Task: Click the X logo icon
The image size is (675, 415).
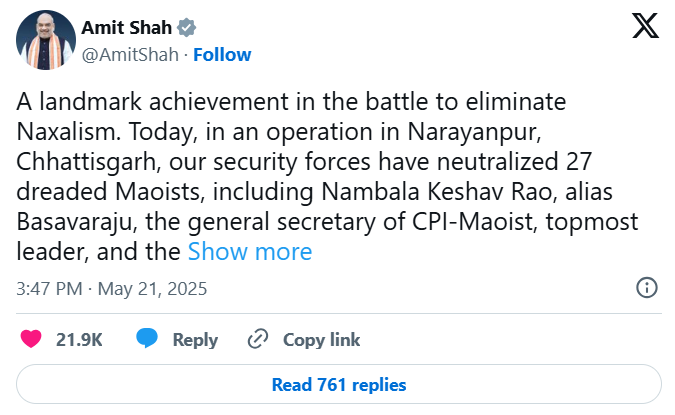Action: (645, 27)
